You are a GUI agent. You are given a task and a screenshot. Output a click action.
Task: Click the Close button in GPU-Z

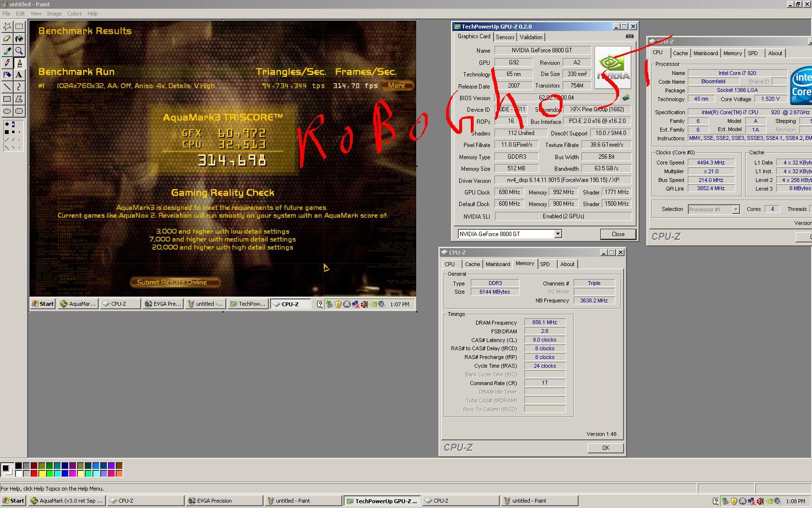coord(618,234)
